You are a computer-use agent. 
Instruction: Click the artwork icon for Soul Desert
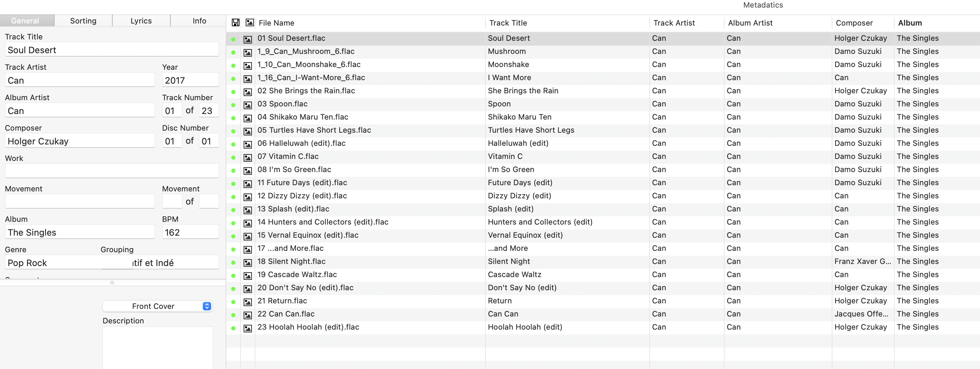click(248, 39)
